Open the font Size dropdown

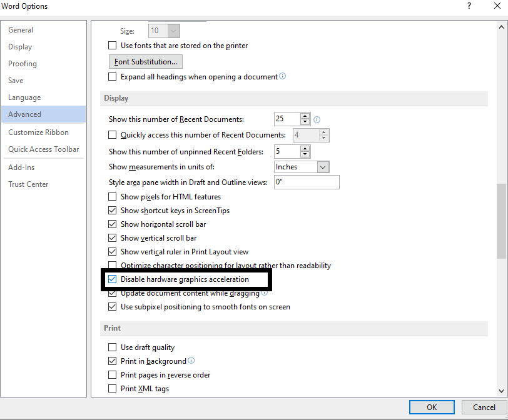click(173, 31)
